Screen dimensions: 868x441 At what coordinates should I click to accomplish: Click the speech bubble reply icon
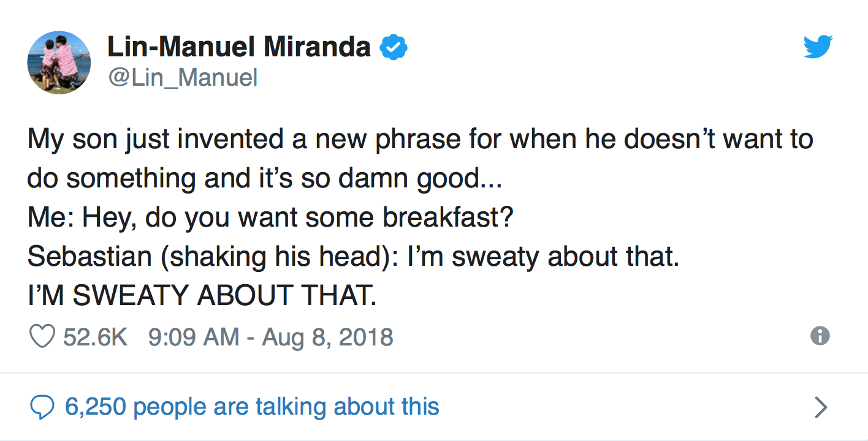(x=42, y=408)
